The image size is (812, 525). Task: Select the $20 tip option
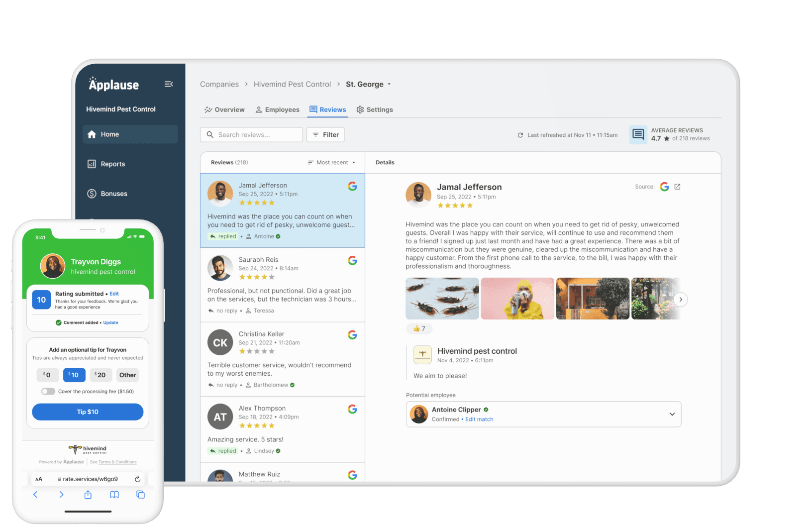(x=101, y=375)
